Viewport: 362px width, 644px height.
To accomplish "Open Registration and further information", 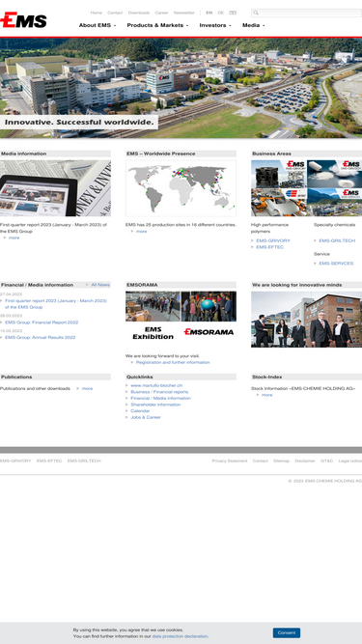I will 173,363.
